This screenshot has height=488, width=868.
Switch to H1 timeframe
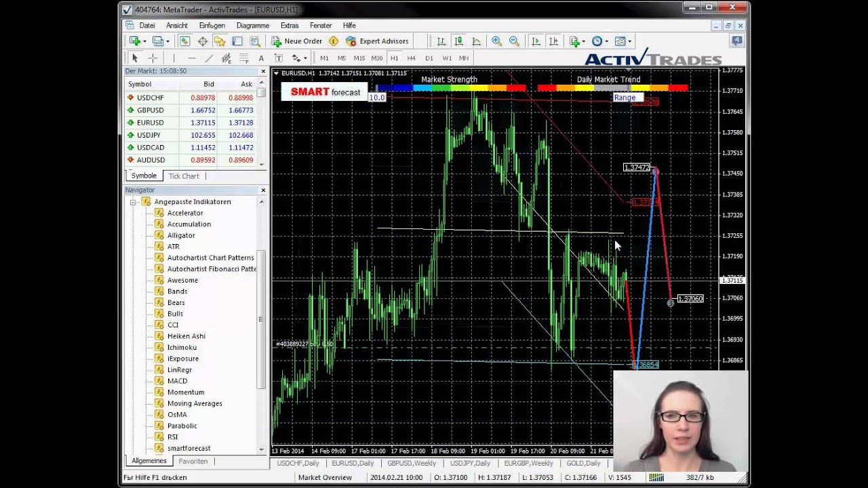point(394,58)
